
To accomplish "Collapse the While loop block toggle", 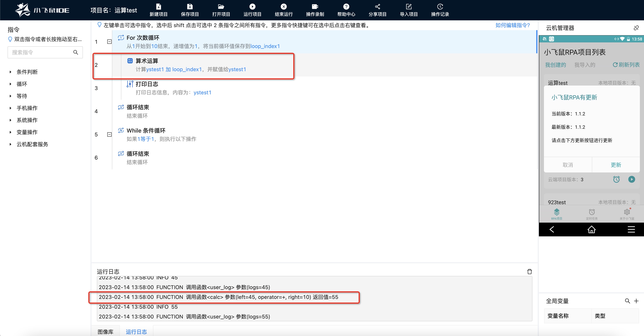I will tap(109, 134).
